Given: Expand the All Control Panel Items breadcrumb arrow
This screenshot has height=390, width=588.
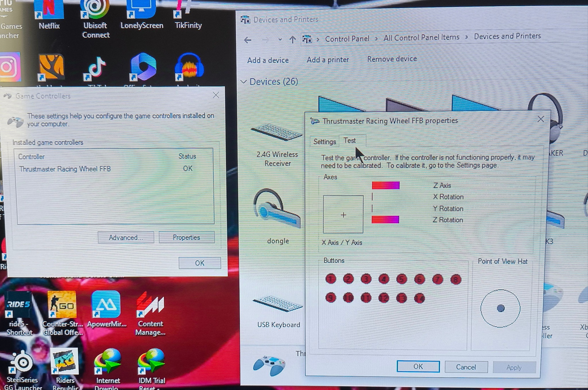Looking at the screenshot, I should click(x=467, y=37).
